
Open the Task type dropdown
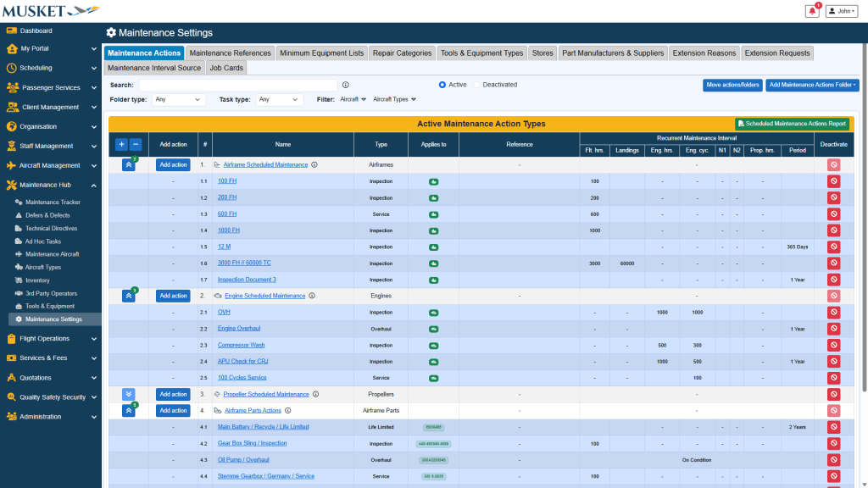click(280, 99)
